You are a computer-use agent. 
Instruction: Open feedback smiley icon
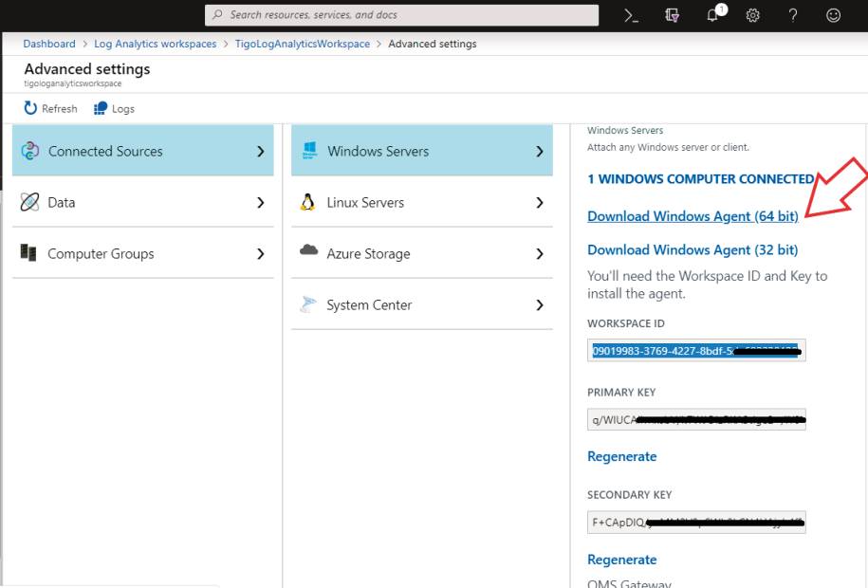[x=833, y=15]
